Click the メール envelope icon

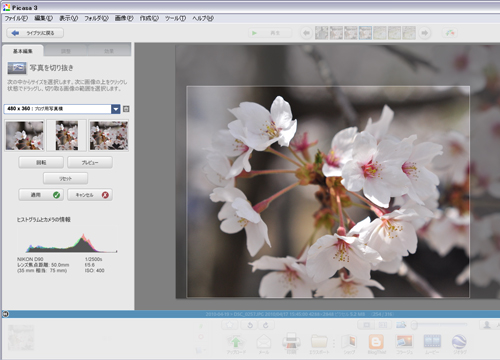(x=264, y=343)
